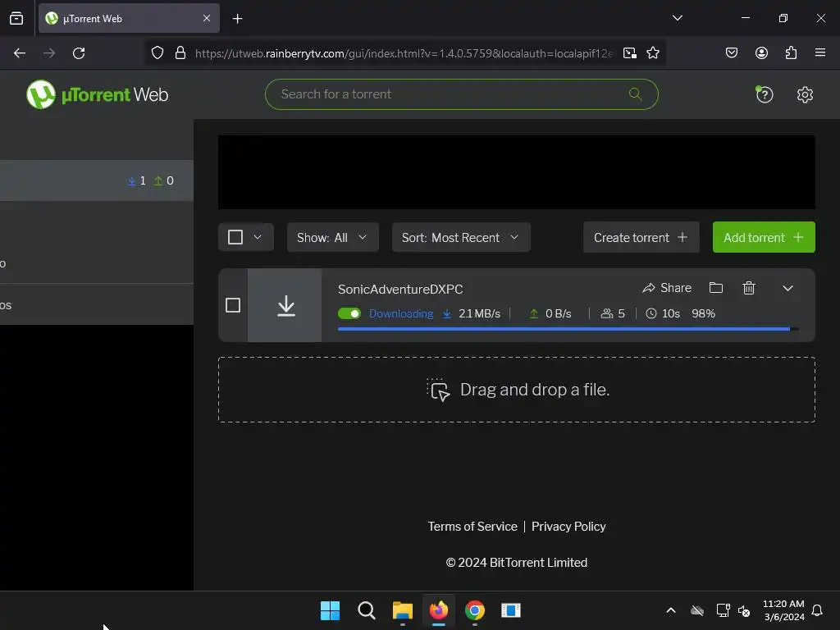The height and width of the screenshot is (630, 840).
Task: Click the tracking protection shield icon
Action: pyautogui.click(x=157, y=53)
